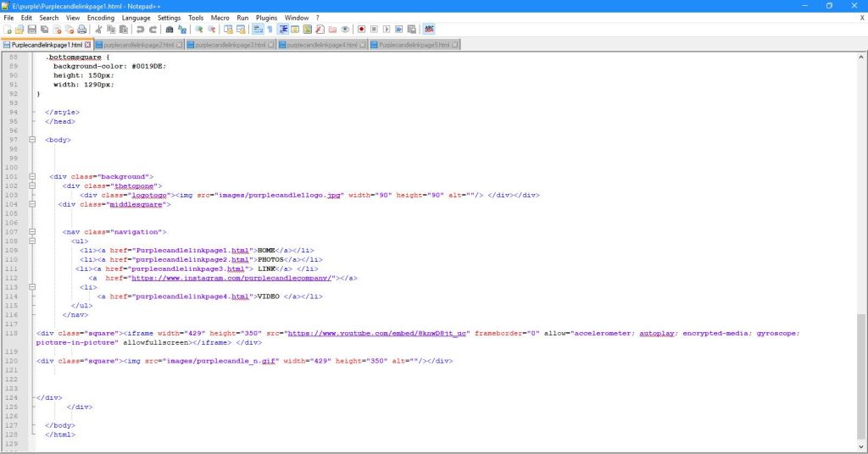
Task: Click the Undo arrow icon
Action: pyautogui.click(x=140, y=30)
